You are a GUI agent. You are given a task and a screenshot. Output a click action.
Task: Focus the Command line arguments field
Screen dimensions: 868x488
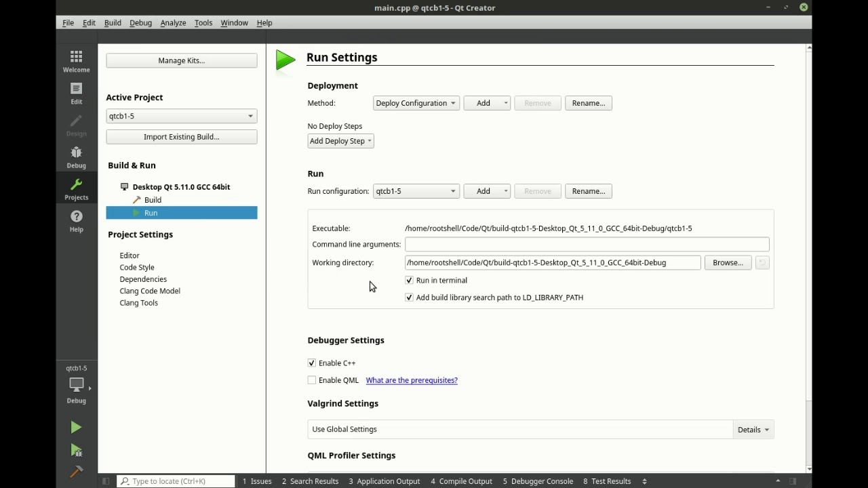click(x=587, y=244)
